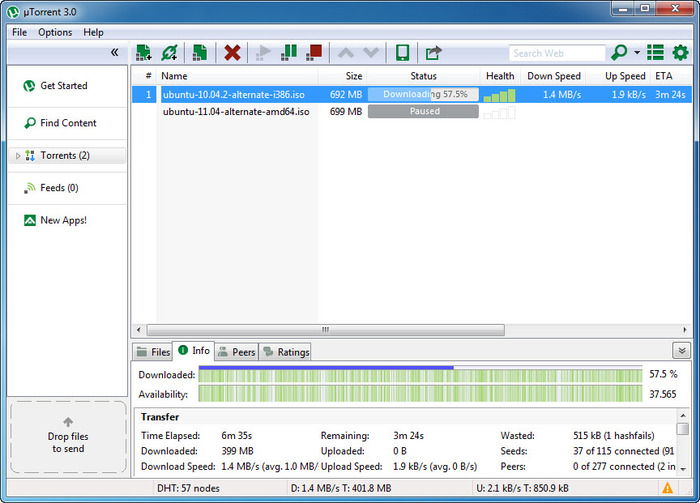
Task: Click the green search magnifier icon
Action: pyautogui.click(x=619, y=52)
